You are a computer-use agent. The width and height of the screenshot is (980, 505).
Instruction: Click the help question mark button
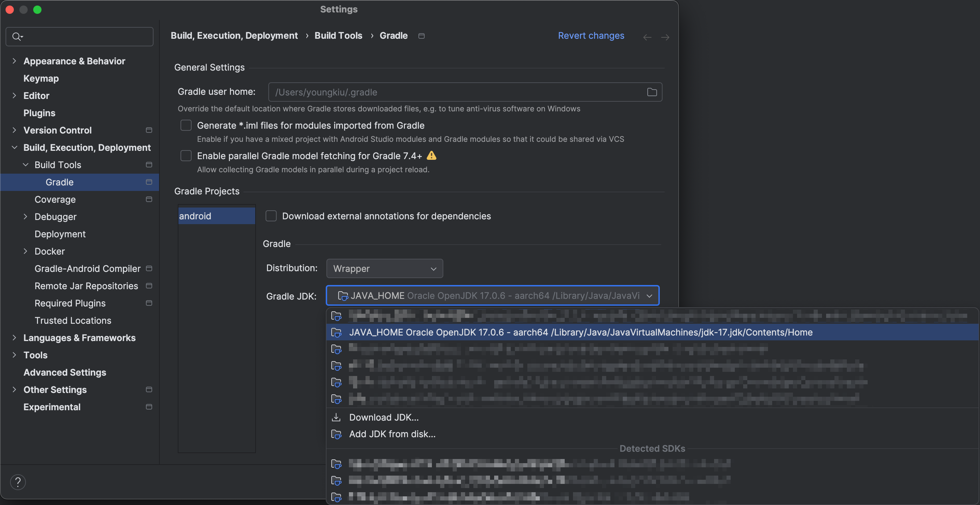18,482
